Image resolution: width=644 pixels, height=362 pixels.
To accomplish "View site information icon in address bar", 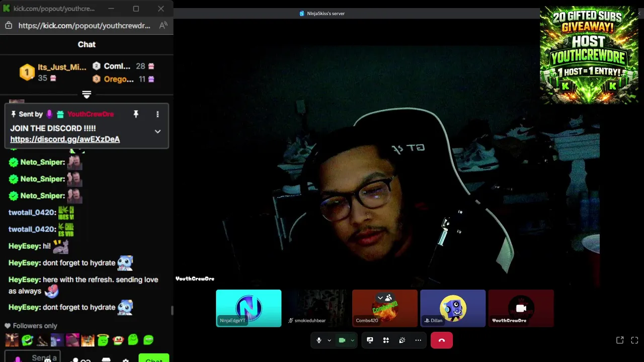I will 9,26.
